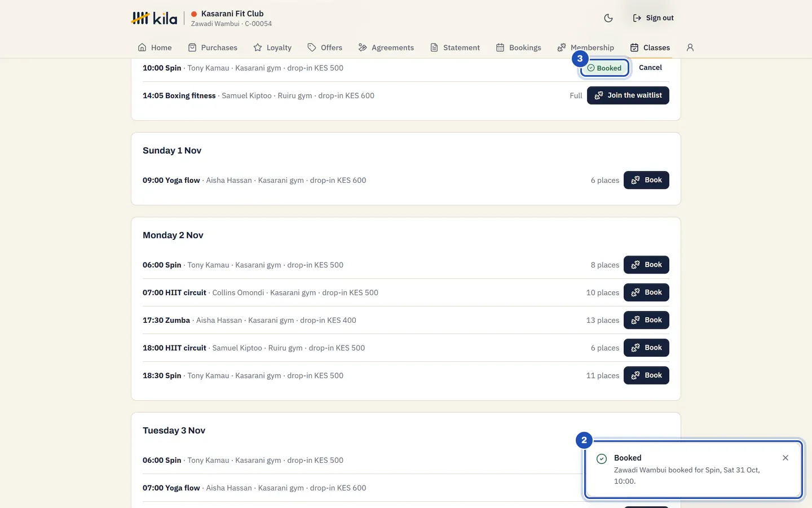
Task: Sign out of the account
Action: (653, 18)
